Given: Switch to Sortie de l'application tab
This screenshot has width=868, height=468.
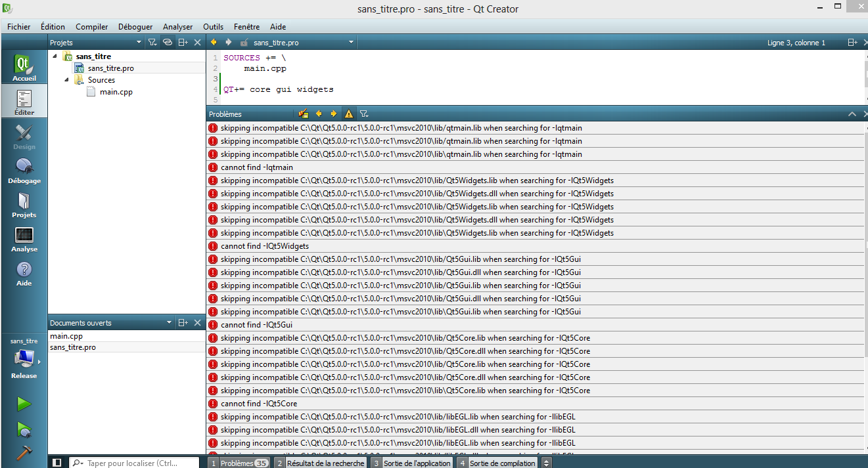Looking at the screenshot, I should [411, 463].
